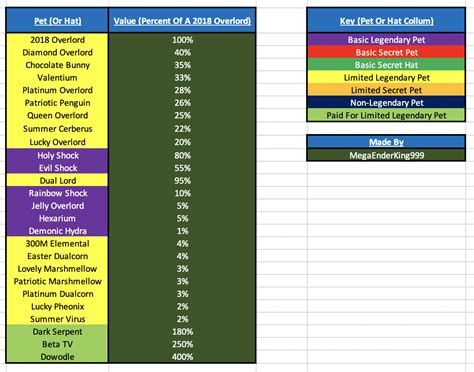Click the Demonic Hydra cell
This screenshot has height=372, width=474.
(x=57, y=231)
